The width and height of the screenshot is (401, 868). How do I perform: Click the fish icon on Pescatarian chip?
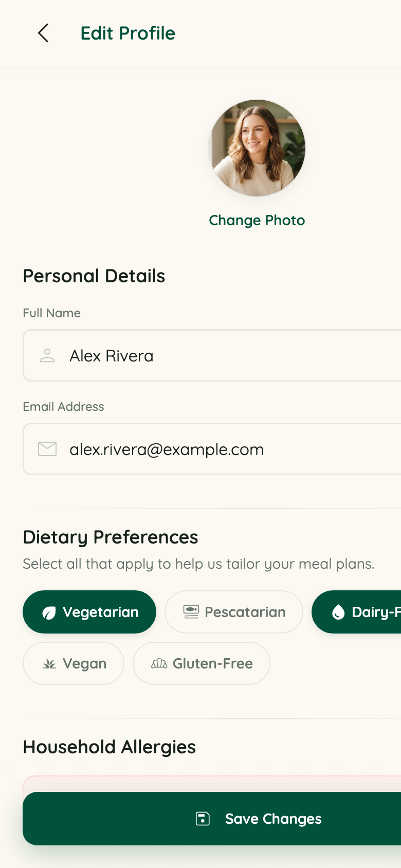pyautogui.click(x=191, y=612)
